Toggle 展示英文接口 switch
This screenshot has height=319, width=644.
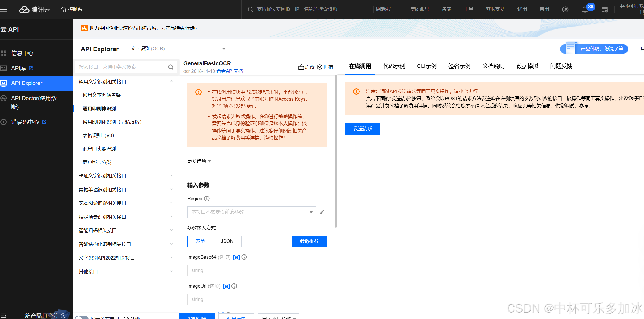point(81,317)
